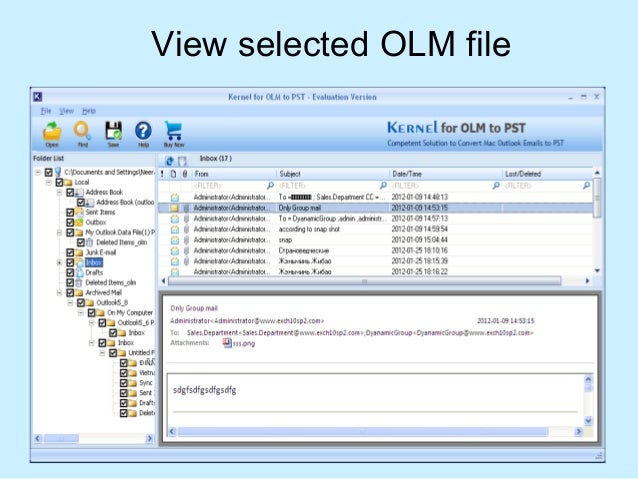Sort emails by the Subject column header
This screenshot has height=479, width=638.
point(333,174)
